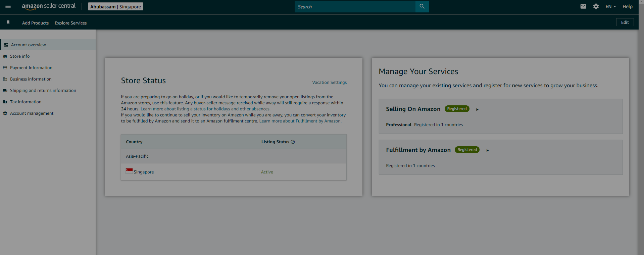Click the Listing Status help icon
Screen dimensions: 644x255
pyautogui.click(x=293, y=142)
